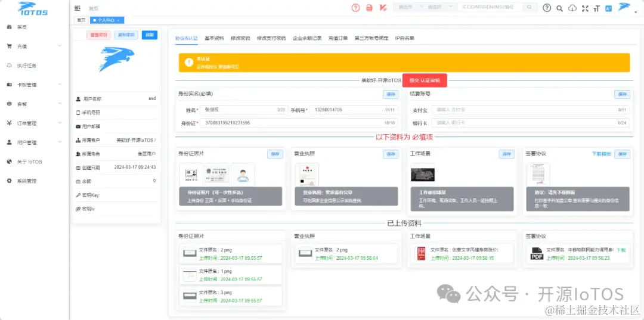Open the 工作场景 photo thumbnail
This screenshot has height=320, width=644.
point(423,175)
